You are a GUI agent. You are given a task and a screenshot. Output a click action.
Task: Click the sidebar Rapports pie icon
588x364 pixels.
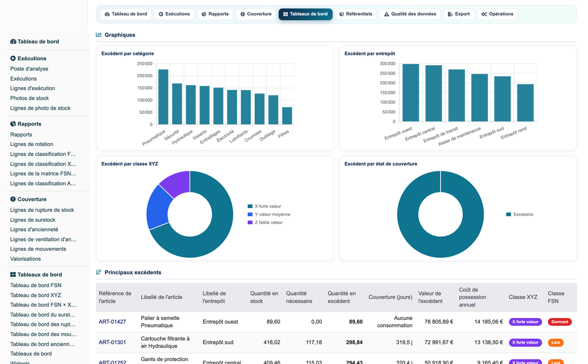[x=13, y=124]
